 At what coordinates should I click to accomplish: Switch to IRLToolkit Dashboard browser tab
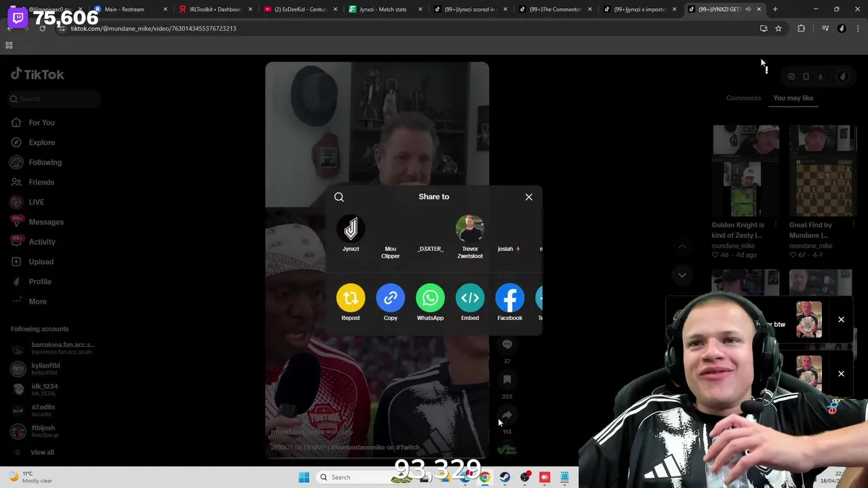(x=216, y=9)
